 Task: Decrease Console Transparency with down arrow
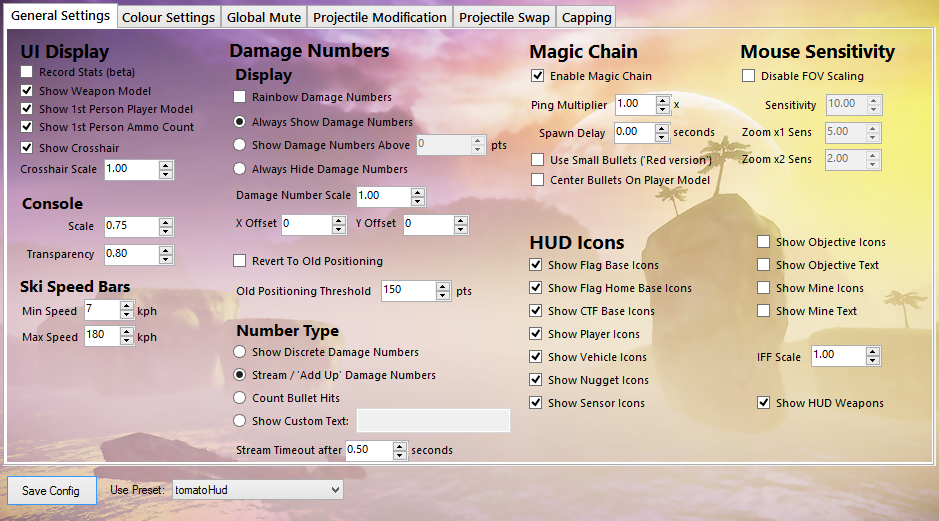166,259
